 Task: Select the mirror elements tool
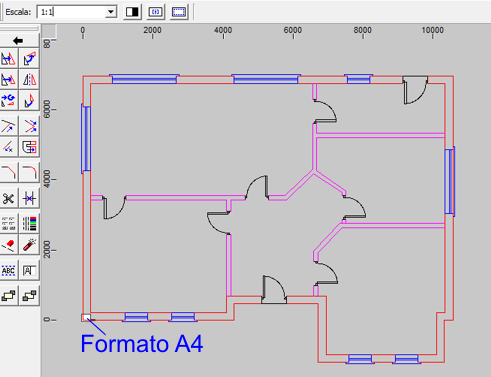[29, 79]
